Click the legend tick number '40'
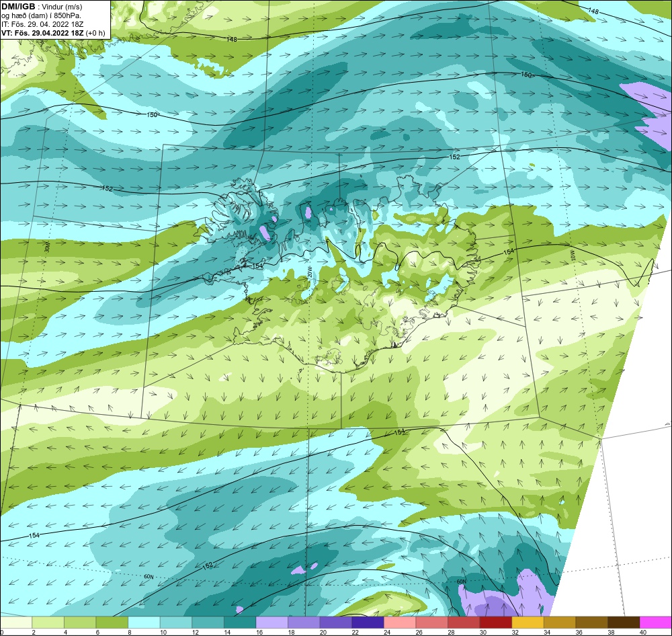 [642, 632]
